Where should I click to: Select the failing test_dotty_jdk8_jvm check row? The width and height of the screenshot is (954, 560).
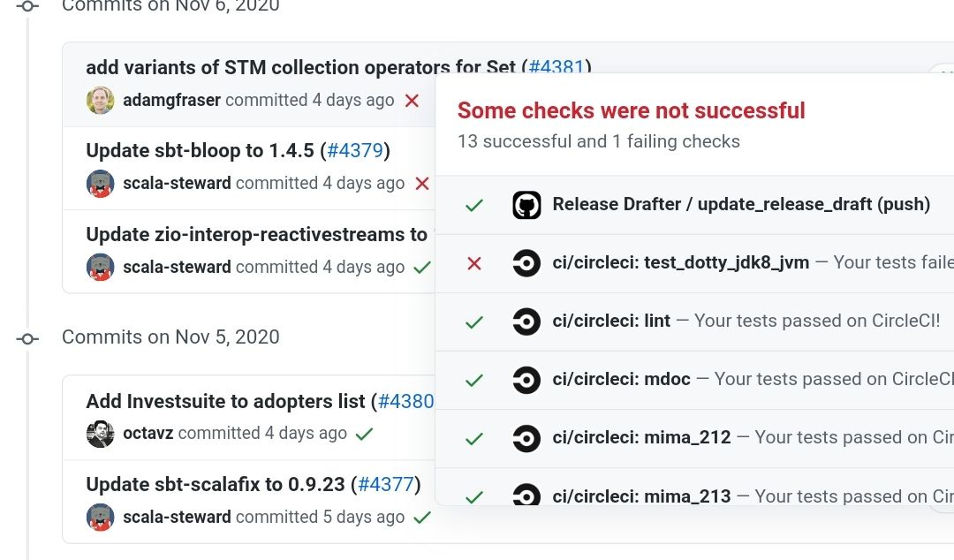(x=695, y=263)
